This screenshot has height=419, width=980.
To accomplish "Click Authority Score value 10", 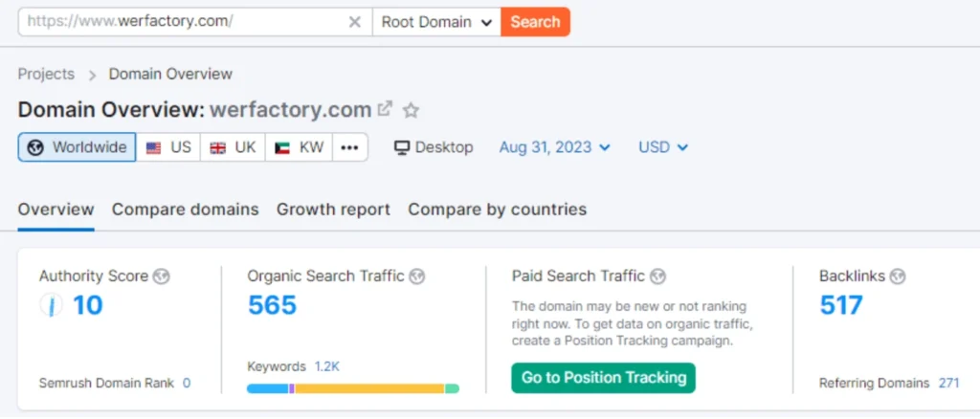I will click(88, 305).
